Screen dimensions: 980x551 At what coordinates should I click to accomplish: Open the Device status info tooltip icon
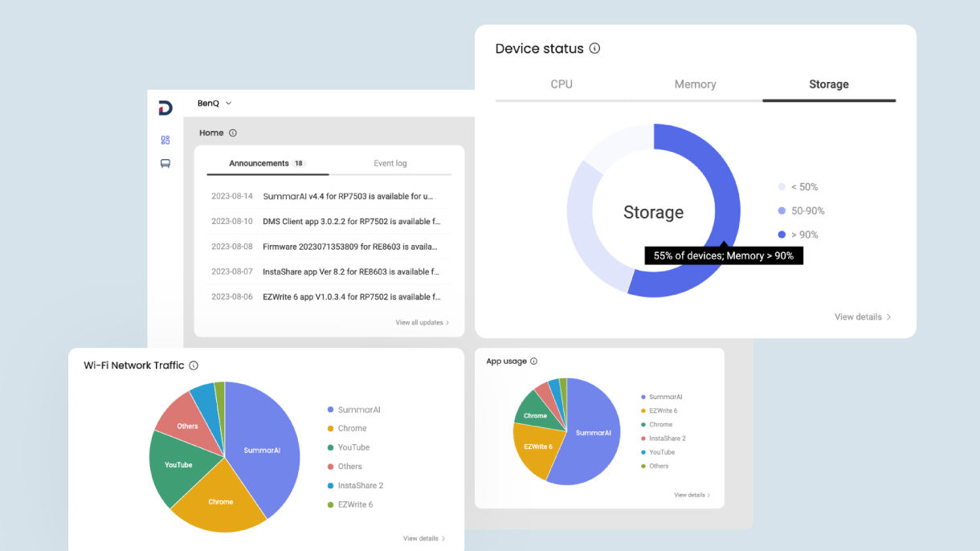[x=595, y=48]
